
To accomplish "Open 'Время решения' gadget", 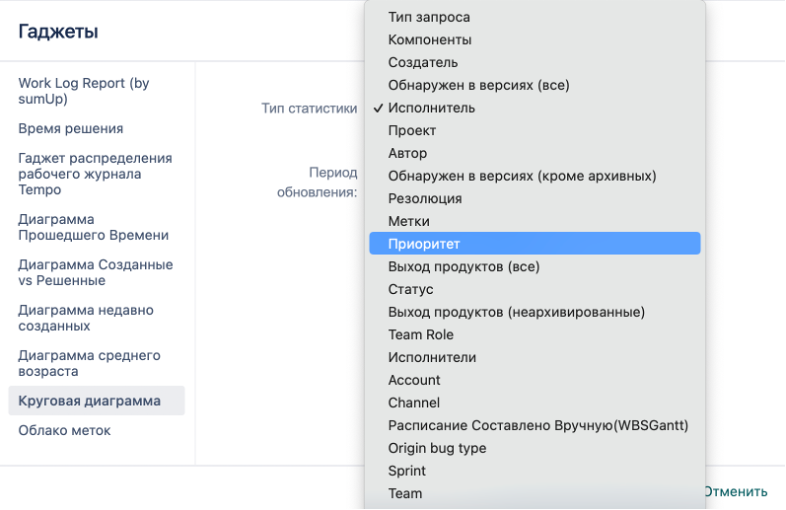I will click(71, 129).
